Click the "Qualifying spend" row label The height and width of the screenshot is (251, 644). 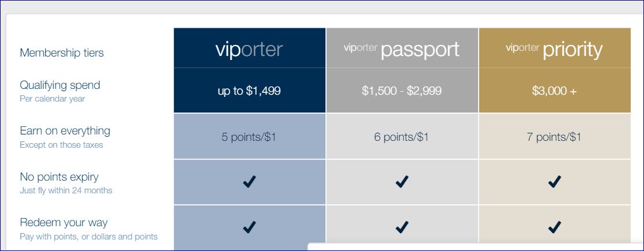point(60,85)
